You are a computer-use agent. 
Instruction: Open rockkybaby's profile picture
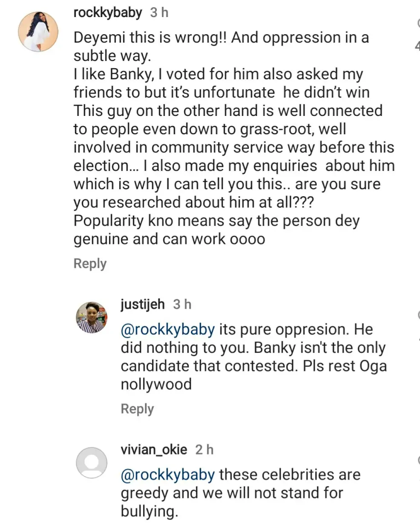(37, 32)
